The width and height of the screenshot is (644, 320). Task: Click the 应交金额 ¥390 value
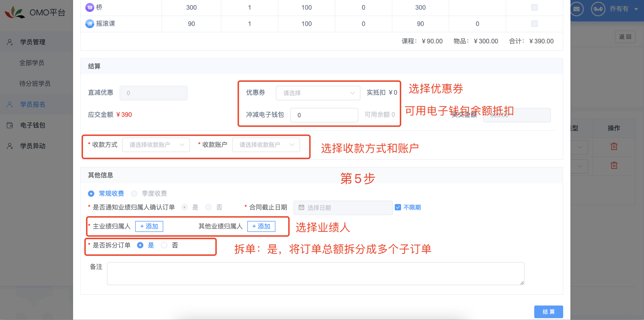click(x=124, y=115)
